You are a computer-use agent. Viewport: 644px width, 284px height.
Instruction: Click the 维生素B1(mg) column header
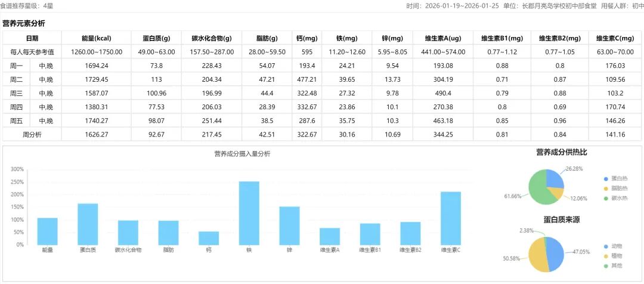click(502, 38)
